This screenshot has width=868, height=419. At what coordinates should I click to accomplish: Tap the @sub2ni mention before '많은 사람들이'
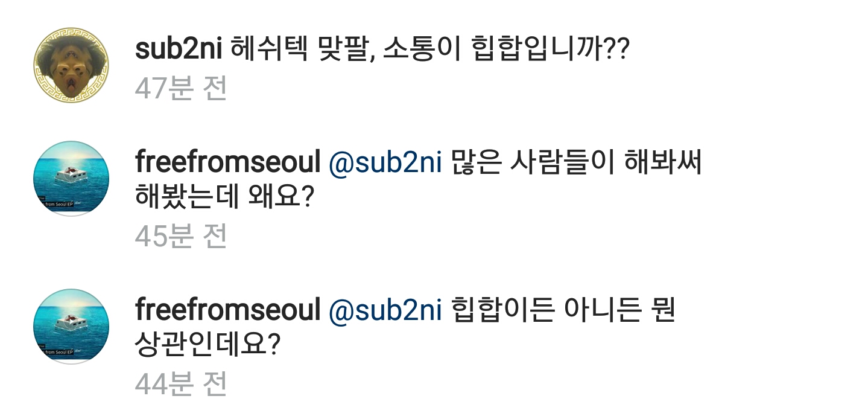click(385, 162)
